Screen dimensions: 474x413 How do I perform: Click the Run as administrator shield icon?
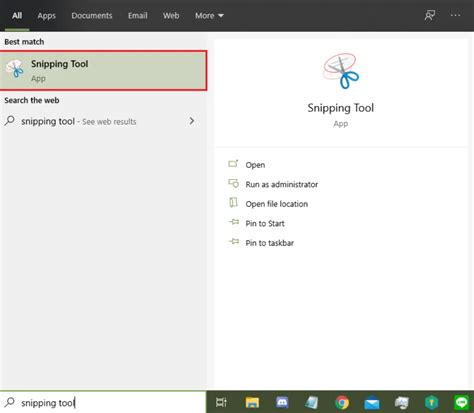[233, 183]
